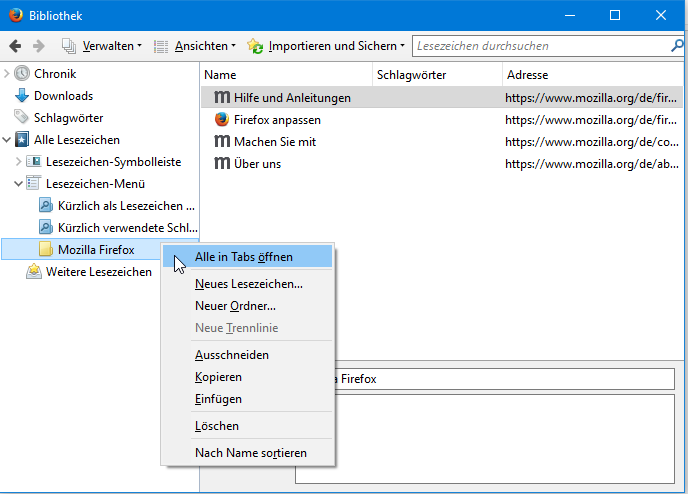Click the forward arrow navigation icon
This screenshot has width=688, height=494.
tap(38, 46)
